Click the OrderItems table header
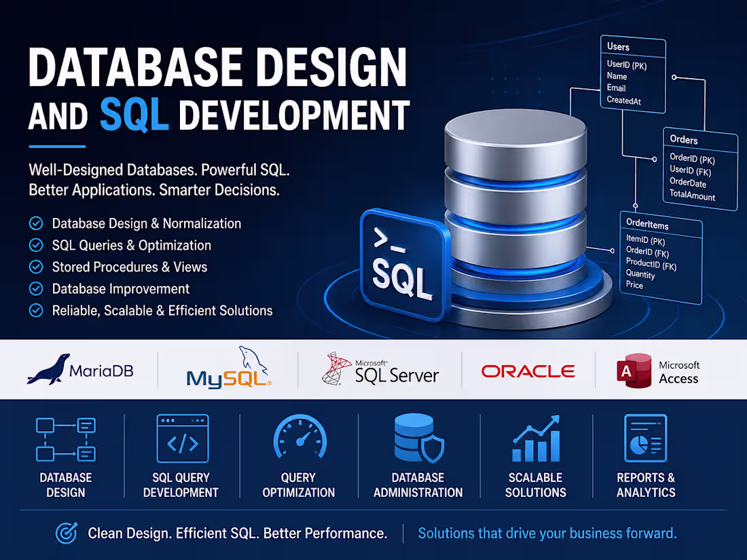Viewport: 747px width, 560px height. click(x=661, y=224)
